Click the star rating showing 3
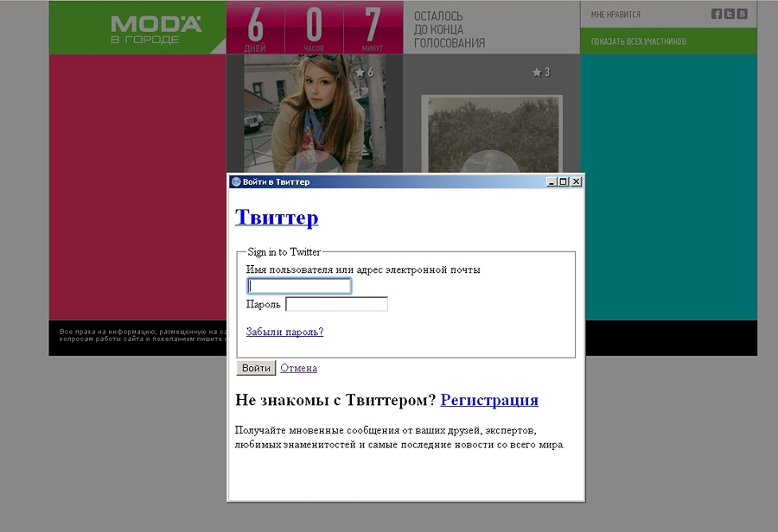 541,73
